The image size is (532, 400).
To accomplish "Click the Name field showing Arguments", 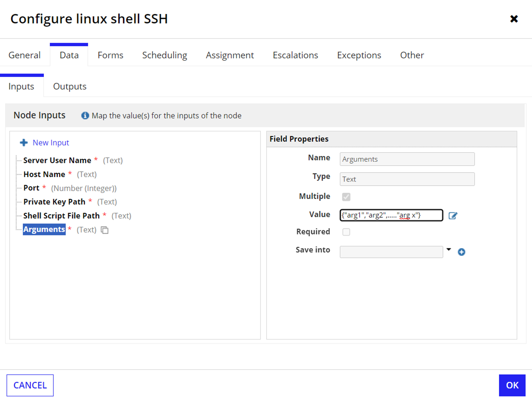I will coord(407,159).
